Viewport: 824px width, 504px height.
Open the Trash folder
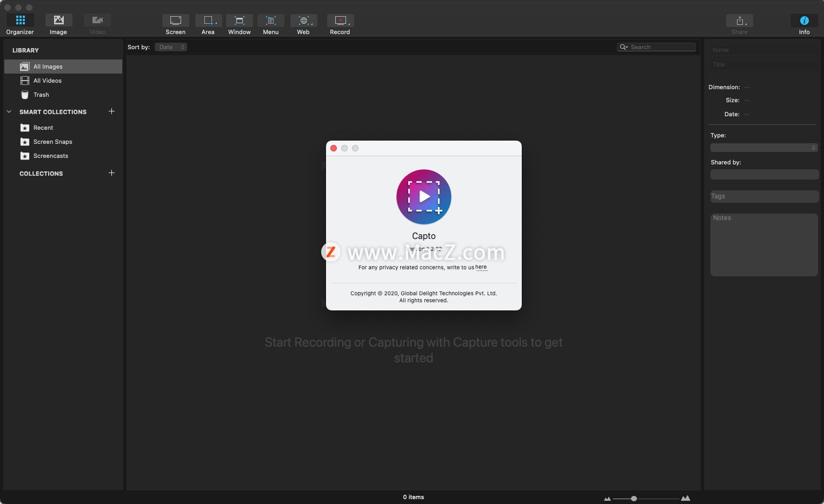[x=63, y=95]
